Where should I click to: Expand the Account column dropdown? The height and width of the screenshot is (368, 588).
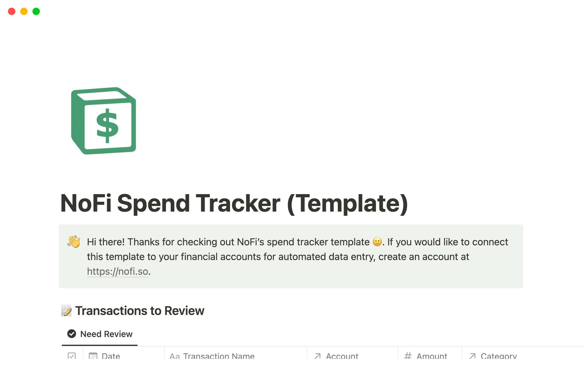(x=339, y=358)
